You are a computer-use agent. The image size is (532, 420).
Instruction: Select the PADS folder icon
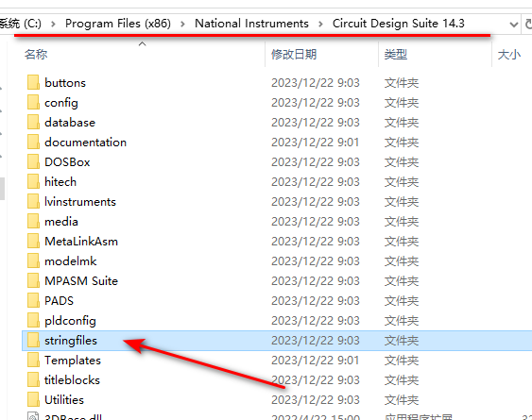click(x=33, y=301)
